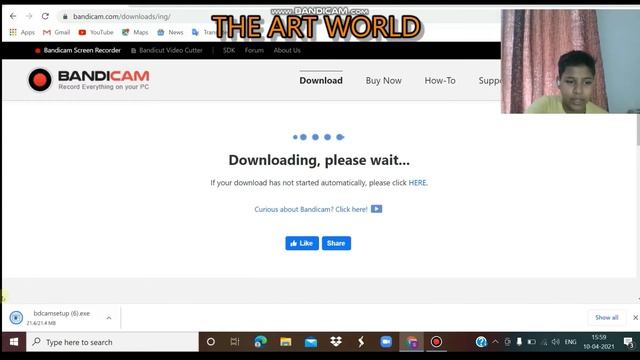Screen dimensions: 640x360
Task: Open the Apps grid bookmark
Action: 22,32
